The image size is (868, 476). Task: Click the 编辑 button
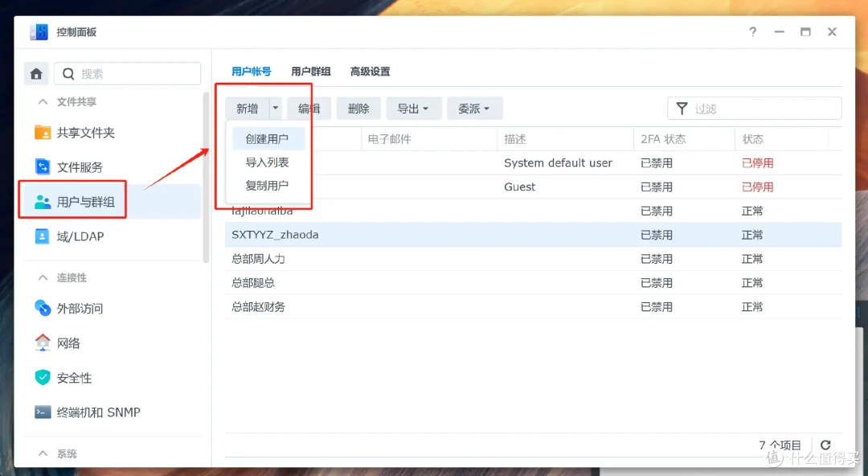click(x=309, y=109)
